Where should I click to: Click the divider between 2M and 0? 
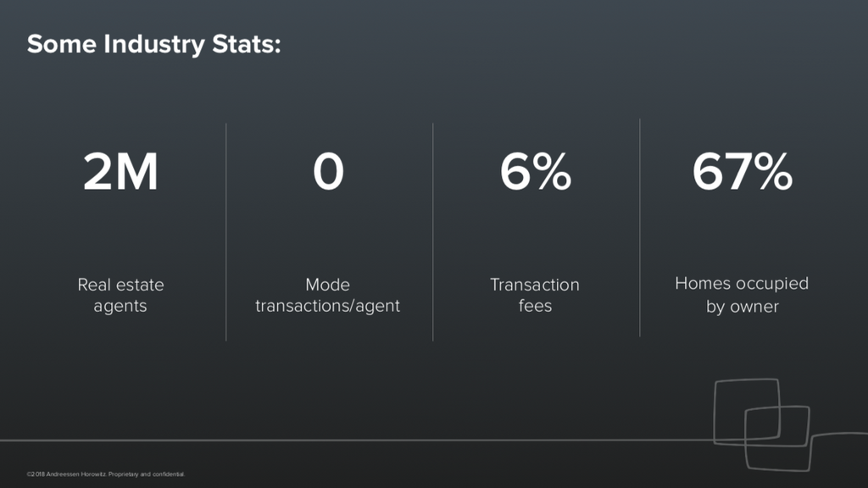(226, 231)
